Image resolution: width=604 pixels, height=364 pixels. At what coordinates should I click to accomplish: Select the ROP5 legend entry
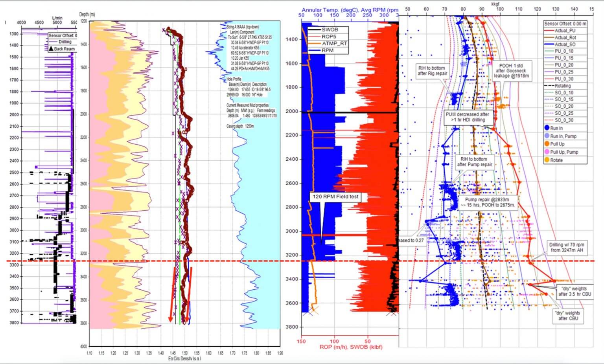pos(322,37)
